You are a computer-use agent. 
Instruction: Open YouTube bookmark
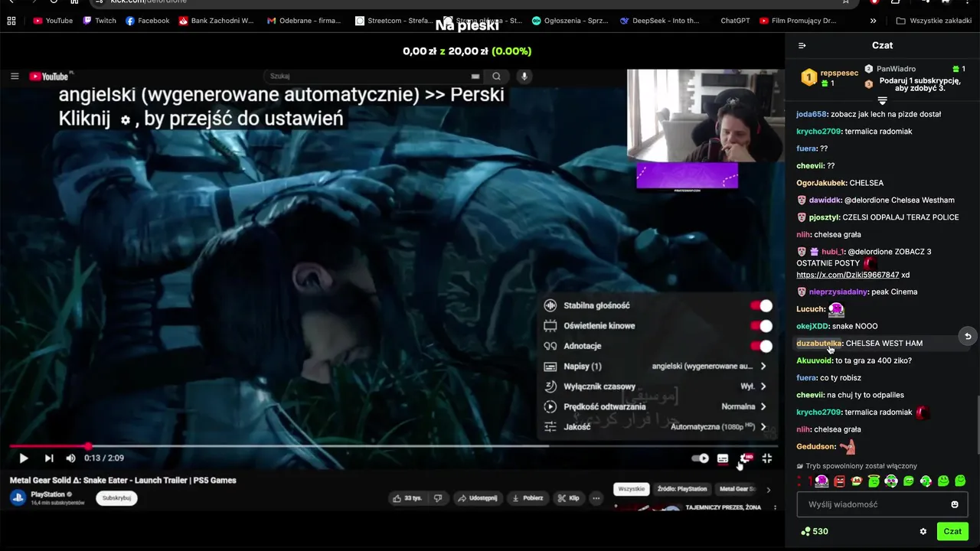pos(53,21)
